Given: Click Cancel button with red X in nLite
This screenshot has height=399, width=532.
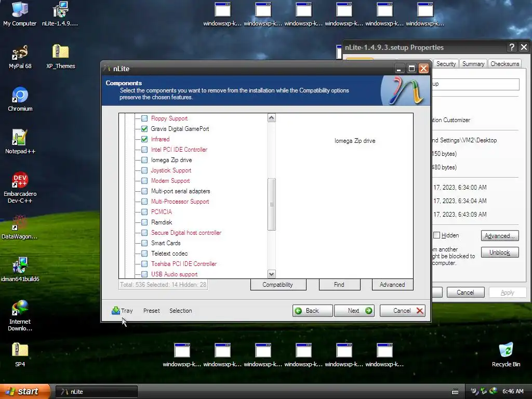Looking at the screenshot, I should coord(403,311).
